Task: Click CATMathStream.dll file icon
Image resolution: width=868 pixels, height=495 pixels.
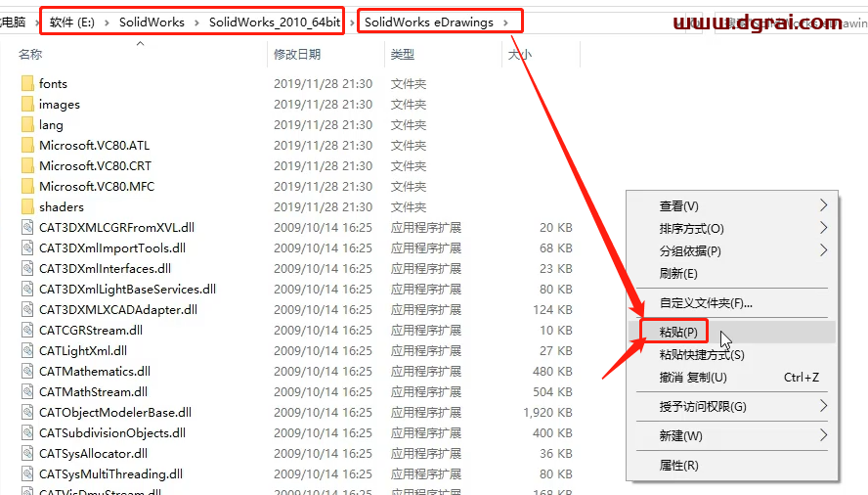Action: coord(27,391)
